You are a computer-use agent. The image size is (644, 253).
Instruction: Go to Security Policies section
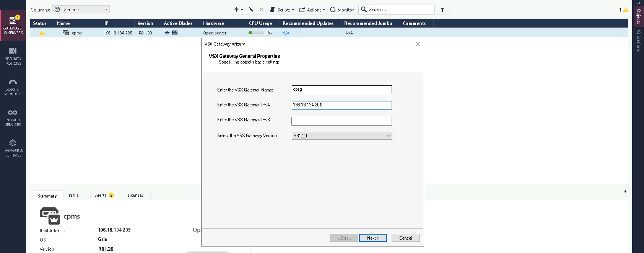click(13, 56)
